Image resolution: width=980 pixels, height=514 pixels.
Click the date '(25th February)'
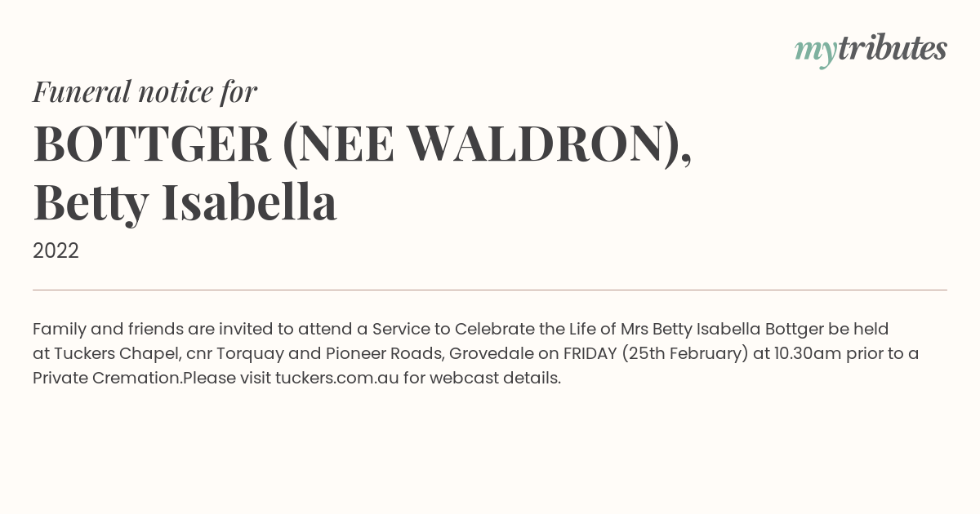(685, 353)
